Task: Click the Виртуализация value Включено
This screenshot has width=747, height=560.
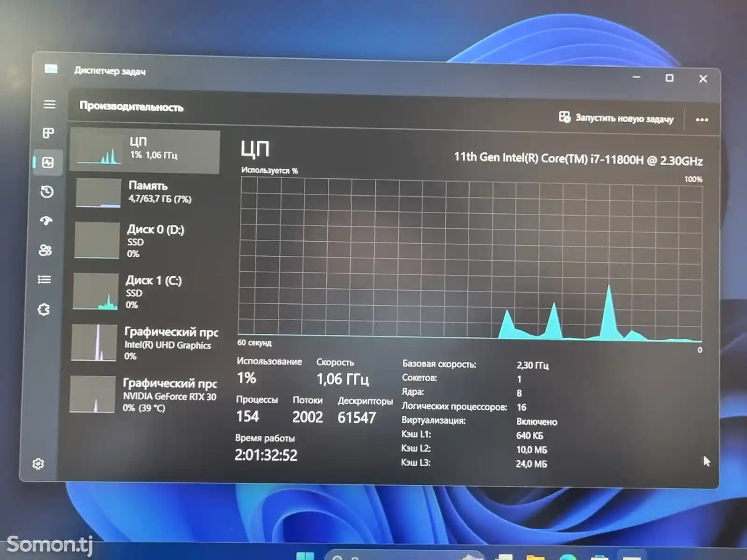Action: (536, 422)
